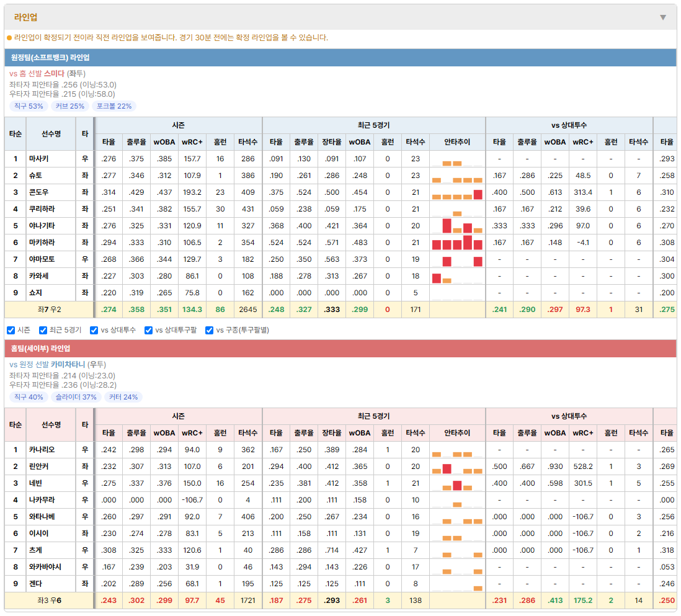
Task: Click player name 마키하라
Action: point(42,243)
